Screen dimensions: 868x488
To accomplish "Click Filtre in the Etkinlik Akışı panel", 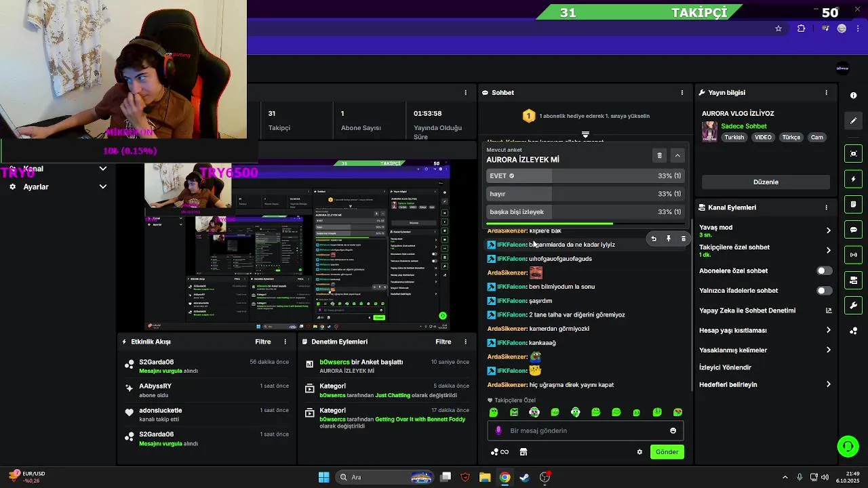I will (x=263, y=342).
